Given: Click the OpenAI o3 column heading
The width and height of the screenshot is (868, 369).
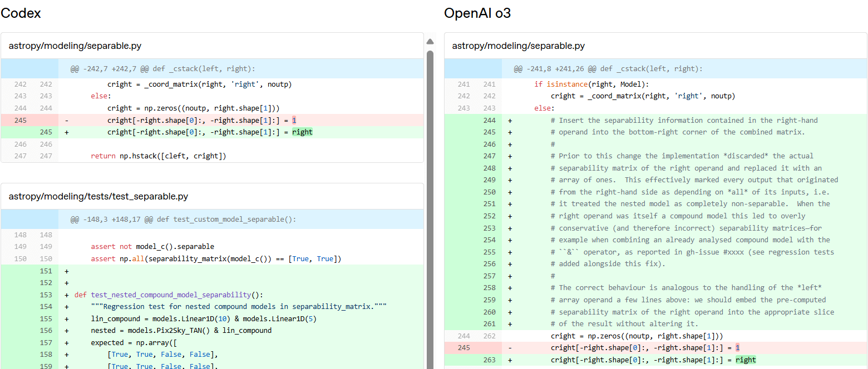Looking at the screenshot, I should click(477, 13).
